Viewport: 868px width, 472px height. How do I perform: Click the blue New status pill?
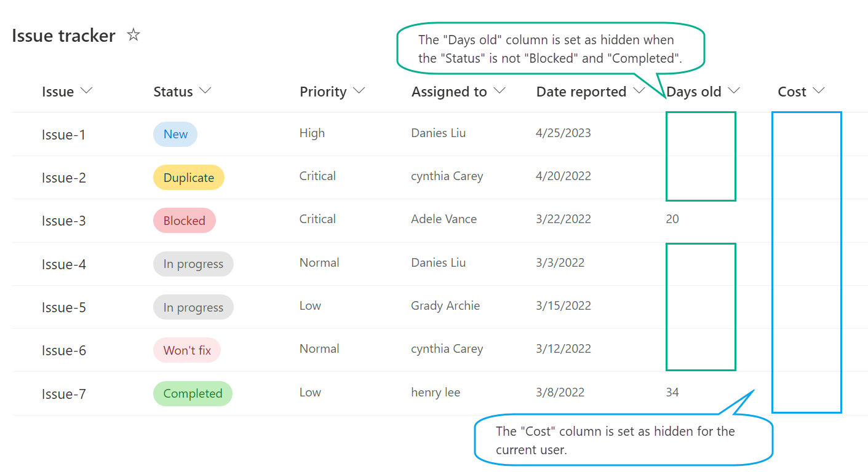175,135
